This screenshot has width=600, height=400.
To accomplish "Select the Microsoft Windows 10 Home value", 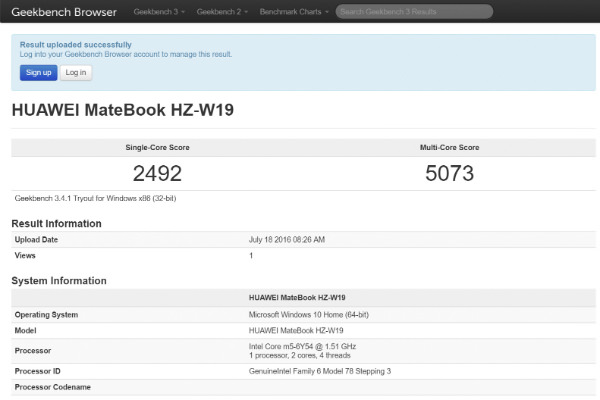I will click(x=308, y=315).
